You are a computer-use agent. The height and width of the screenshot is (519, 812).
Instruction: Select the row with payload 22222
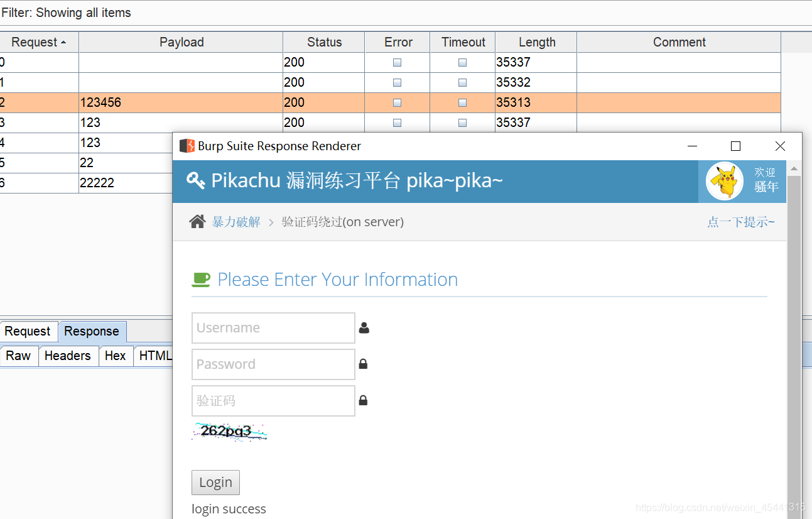point(86,183)
